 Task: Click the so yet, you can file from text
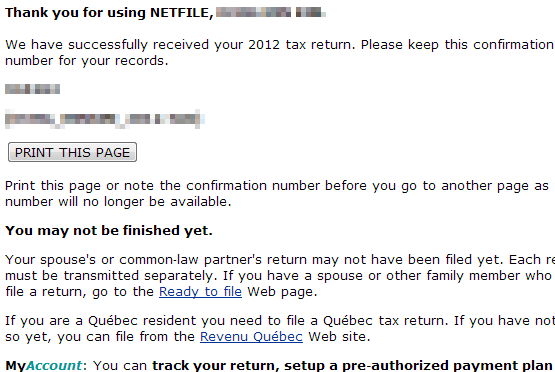click(x=100, y=336)
